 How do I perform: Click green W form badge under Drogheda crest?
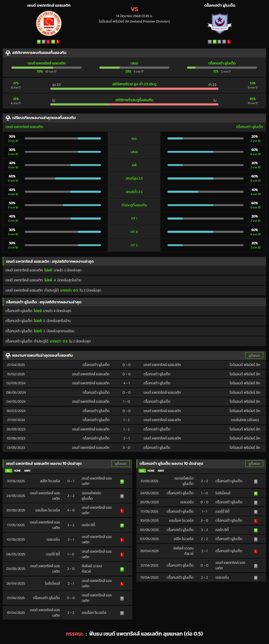tap(214, 42)
